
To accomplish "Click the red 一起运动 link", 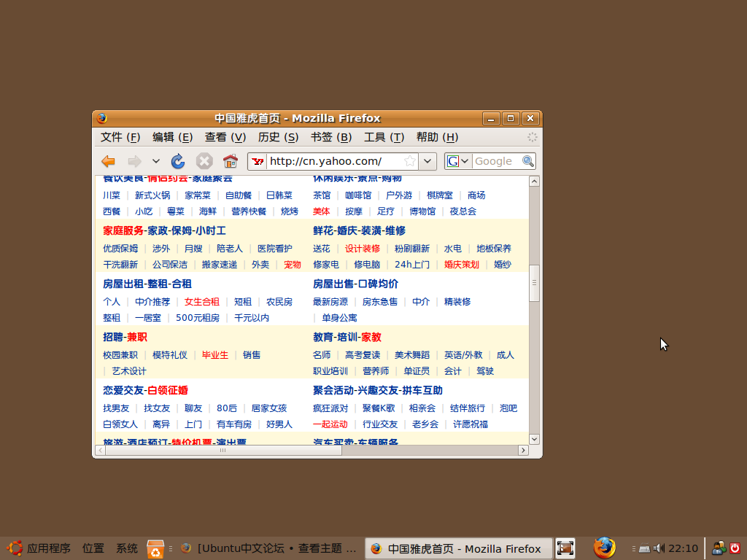I will point(330,425).
